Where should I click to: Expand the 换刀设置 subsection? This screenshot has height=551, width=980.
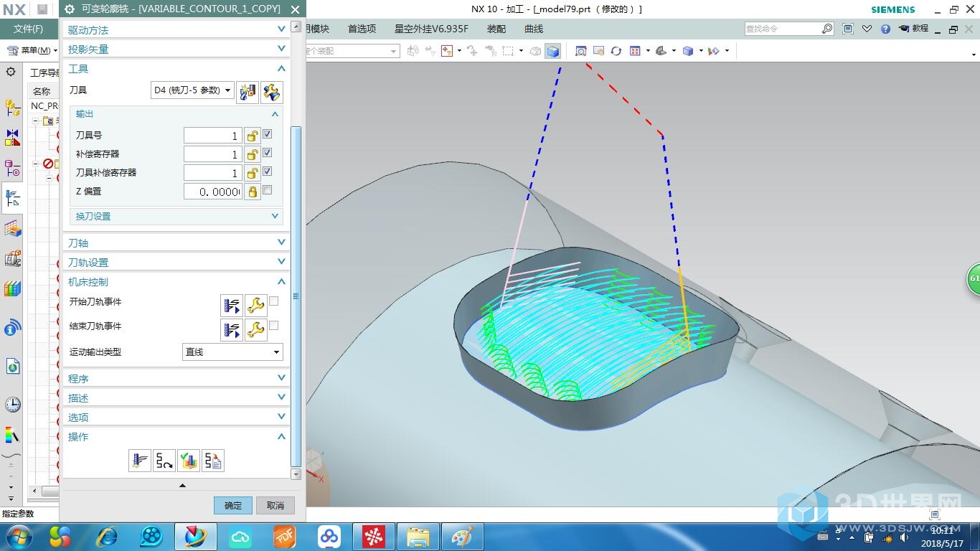tap(176, 216)
